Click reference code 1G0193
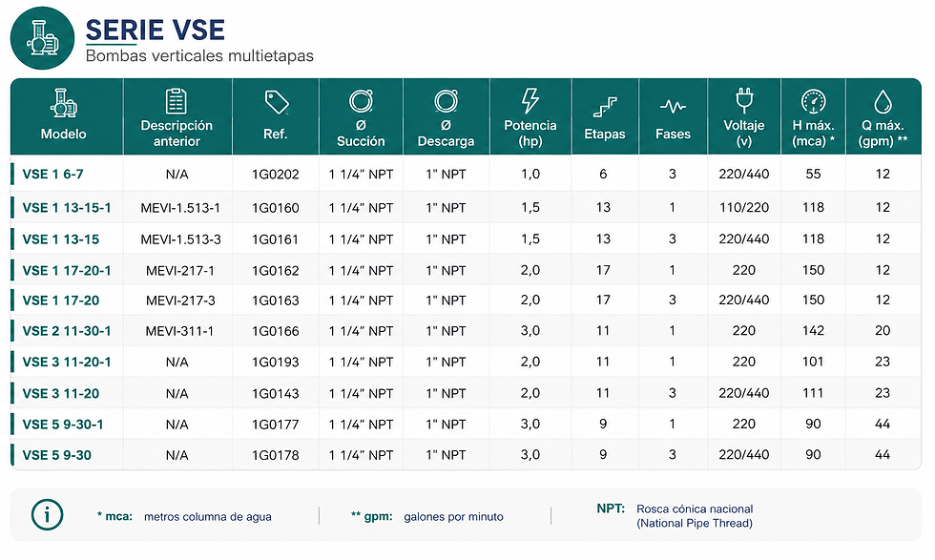935x560 pixels. 276,362
